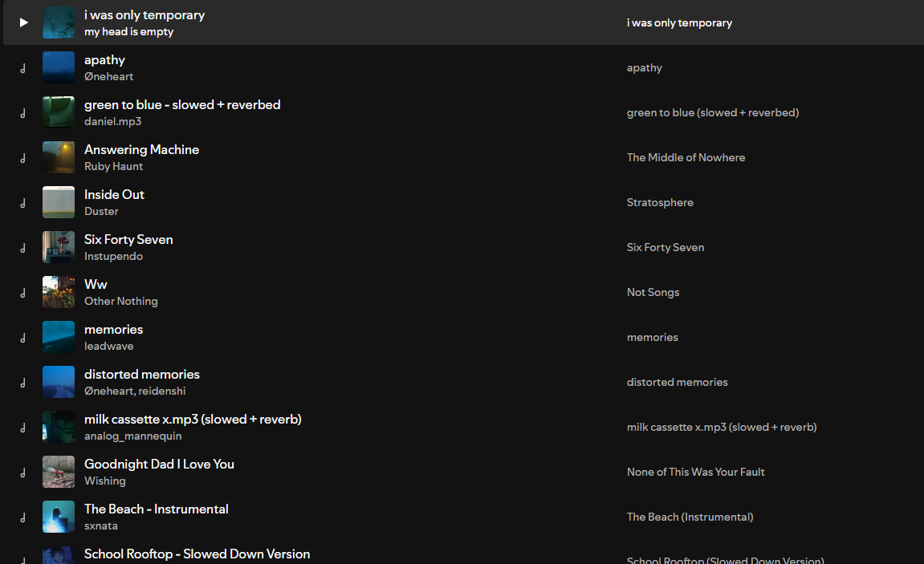
Task: Click the note icon beside "distorted memories"
Action: (x=23, y=383)
